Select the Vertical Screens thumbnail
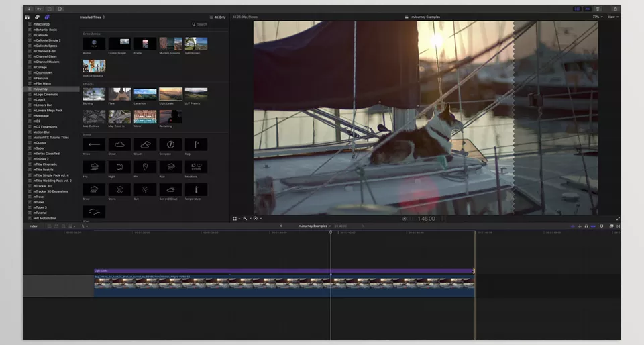The image size is (644, 345). click(x=94, y=66)
